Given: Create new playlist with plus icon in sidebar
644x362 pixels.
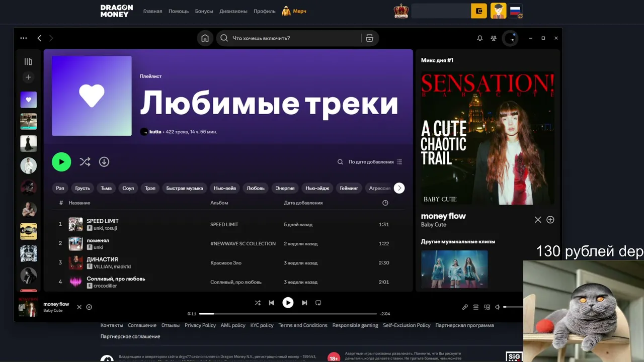Looking at the screenshot, I should [x=28, y=77].
